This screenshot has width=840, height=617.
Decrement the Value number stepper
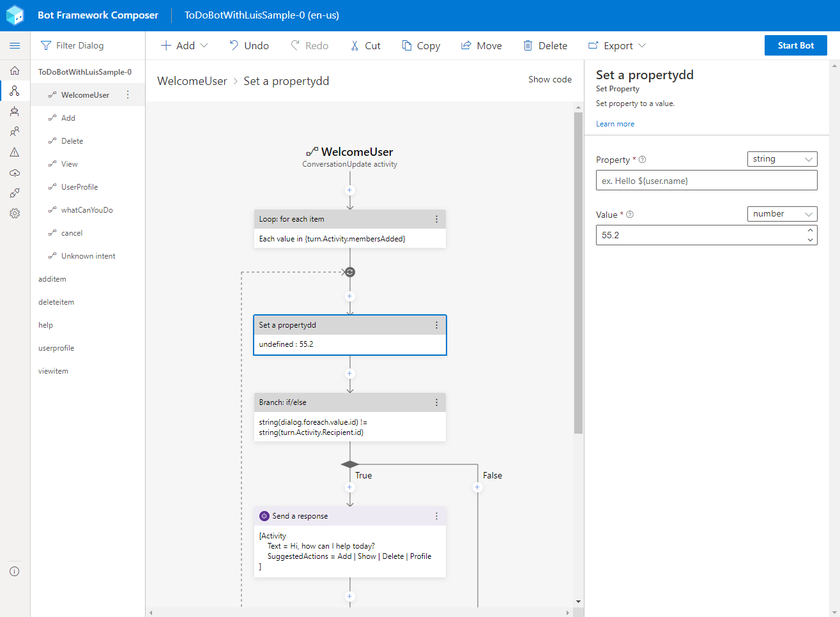[x=811, y=240]
